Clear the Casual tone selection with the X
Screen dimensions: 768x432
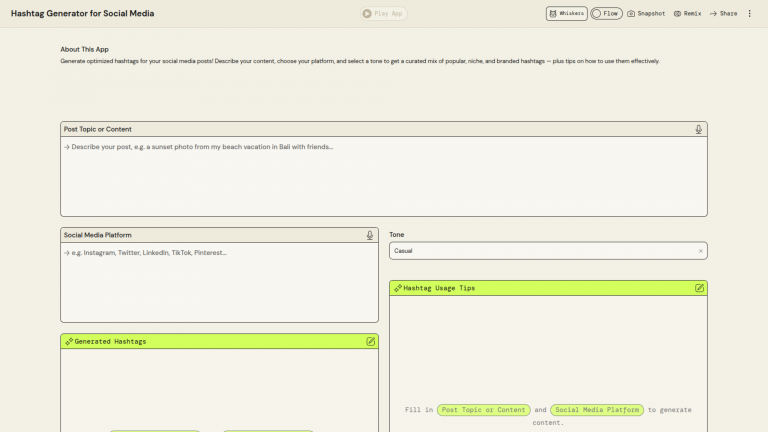click(700, 251)
